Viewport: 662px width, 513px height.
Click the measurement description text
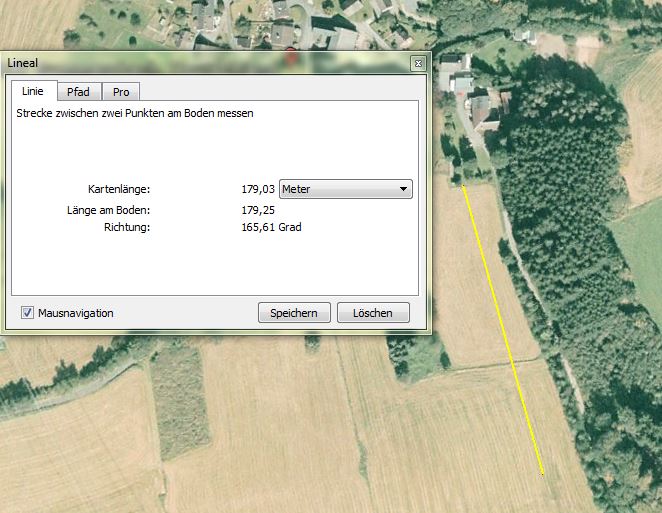click(x=135, y=114)
